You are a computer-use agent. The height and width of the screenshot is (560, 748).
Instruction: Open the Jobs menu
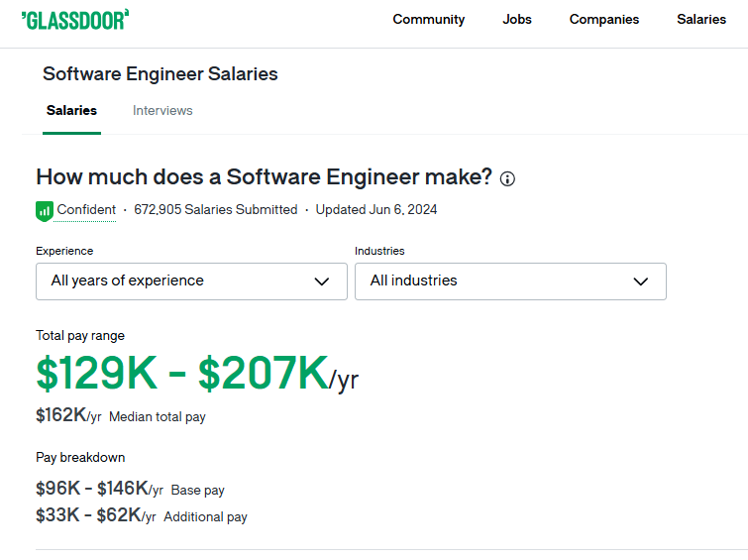pos(516,19)
